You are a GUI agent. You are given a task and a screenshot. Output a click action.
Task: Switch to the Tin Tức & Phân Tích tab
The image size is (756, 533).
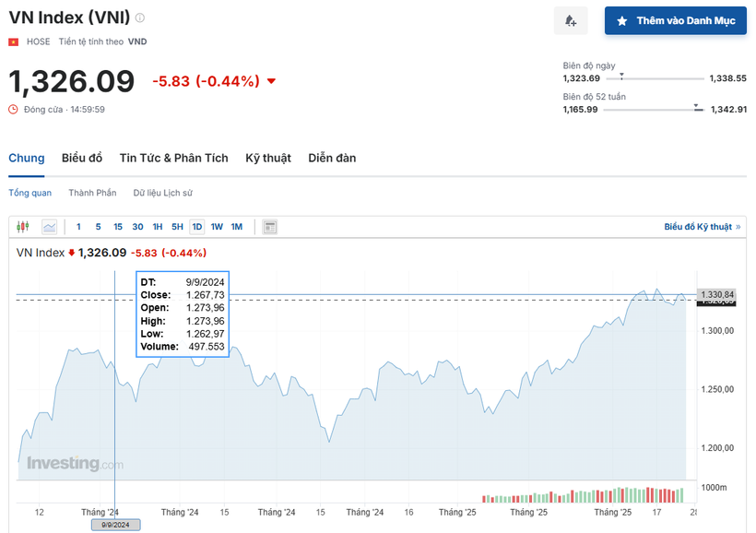coord(173,158)
